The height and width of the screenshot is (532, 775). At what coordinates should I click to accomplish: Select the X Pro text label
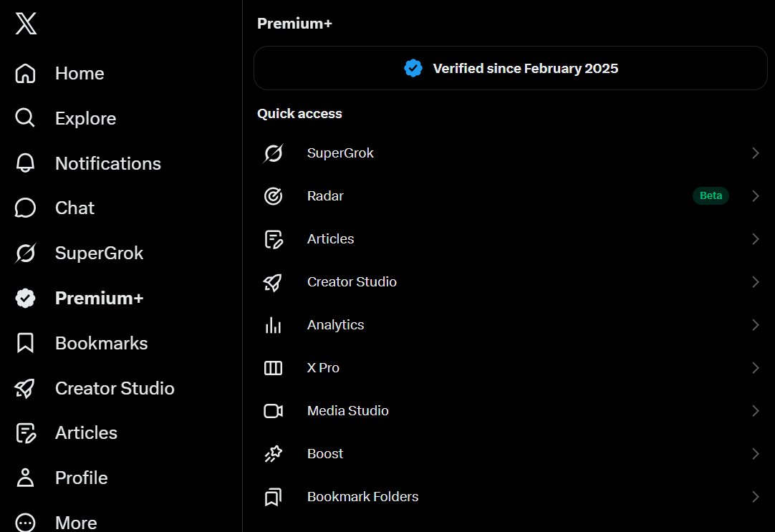pyautogui.click(x=323, y=368)
